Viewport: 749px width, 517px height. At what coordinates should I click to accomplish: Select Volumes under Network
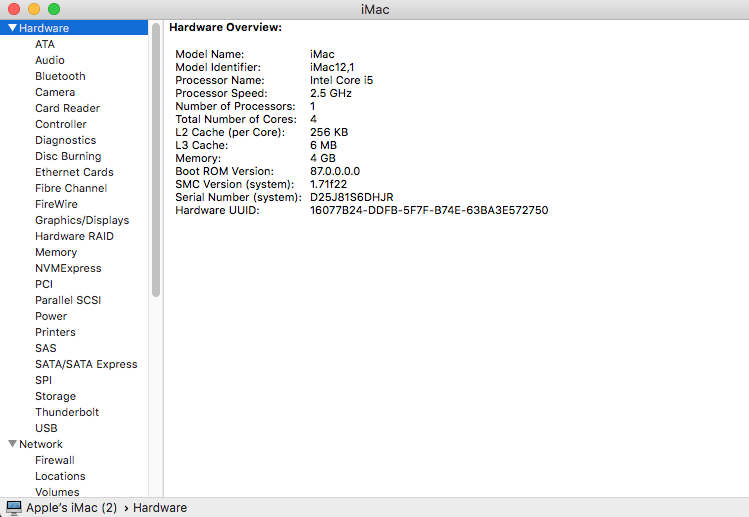click(57, 492)
